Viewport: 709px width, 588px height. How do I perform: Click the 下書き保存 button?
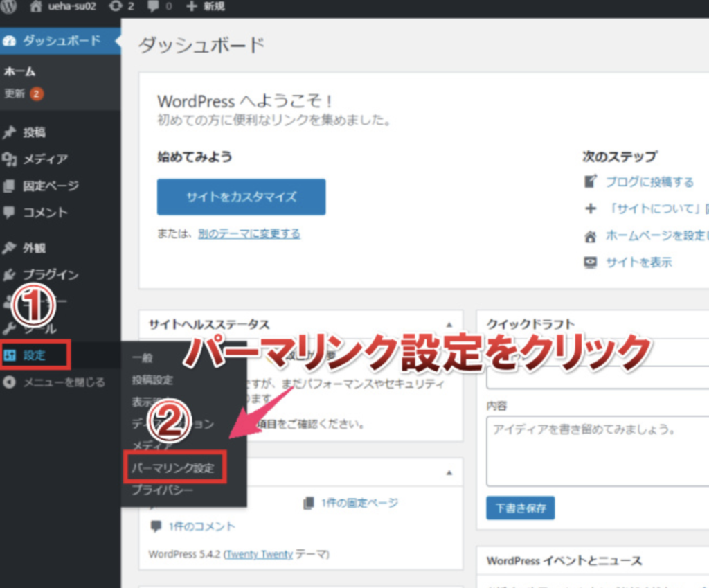521,508
